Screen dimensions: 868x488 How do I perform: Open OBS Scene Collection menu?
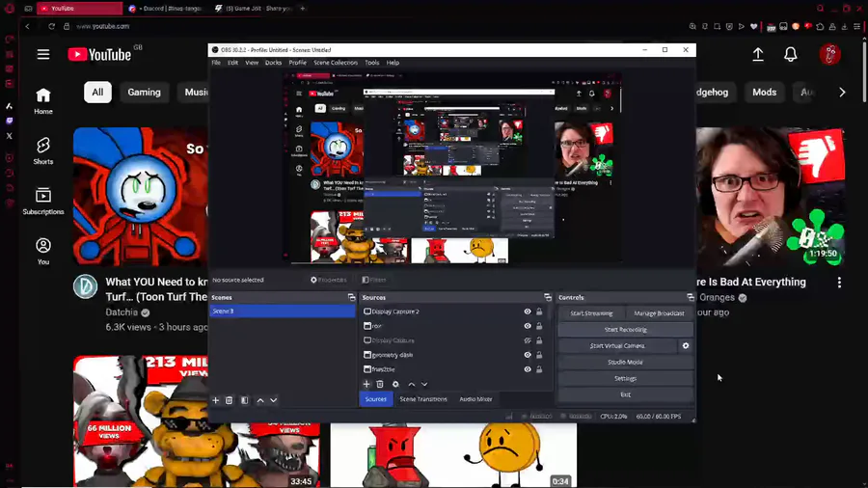(336, 63)
